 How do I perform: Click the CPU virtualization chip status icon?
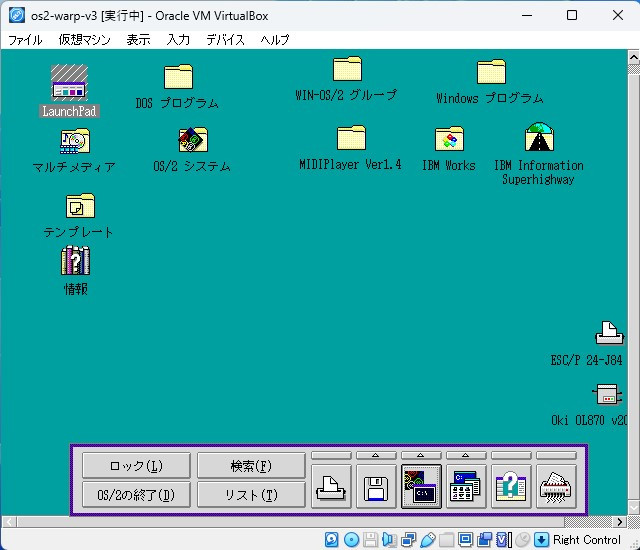[503, 540]
